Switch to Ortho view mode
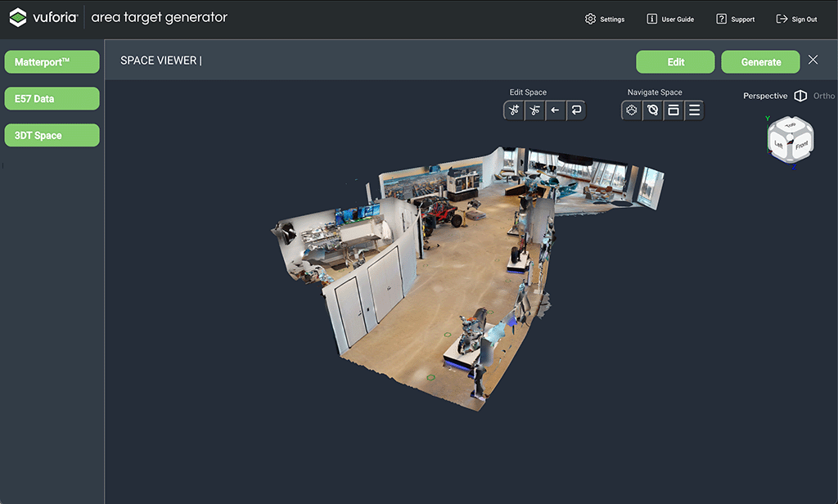Viewport: 838px width, 504px height. tap(823, 97)
